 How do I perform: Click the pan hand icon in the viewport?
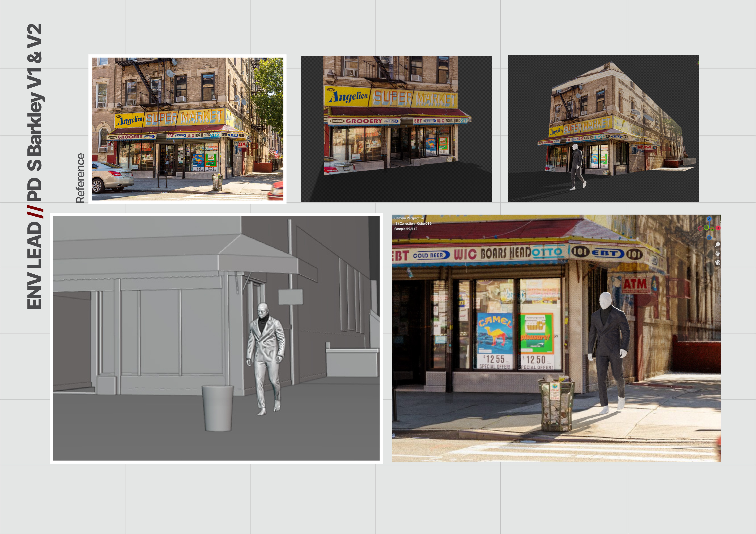click(x=718, y=253)
